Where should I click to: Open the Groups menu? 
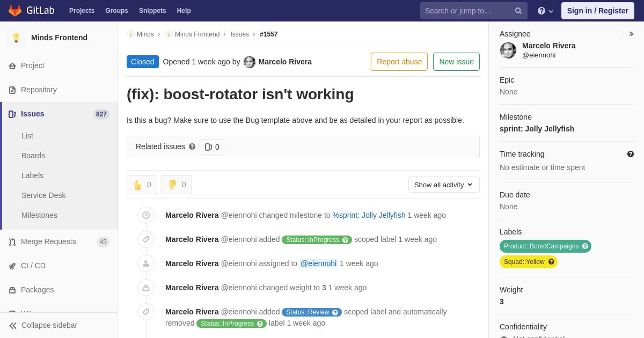(116, 11)
